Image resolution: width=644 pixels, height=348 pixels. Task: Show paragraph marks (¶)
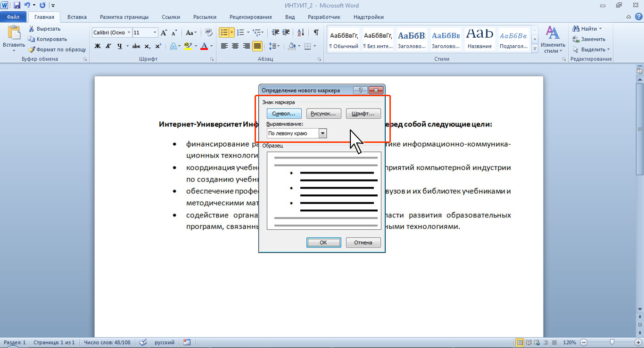tap(316, 33)
